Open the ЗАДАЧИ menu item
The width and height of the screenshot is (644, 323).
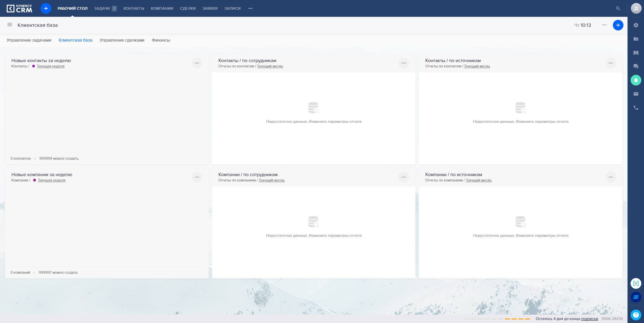tap(102, 8)
